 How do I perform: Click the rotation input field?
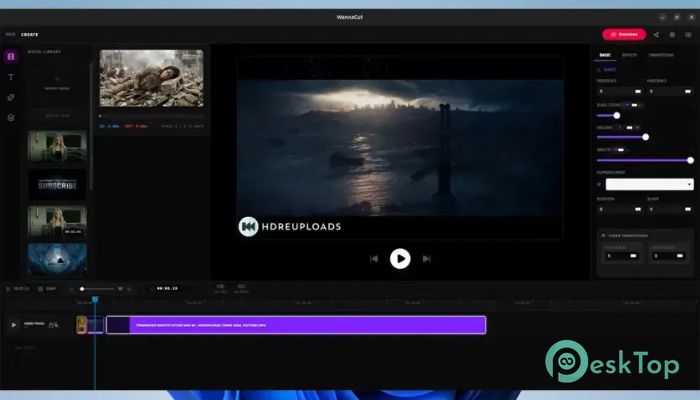620,209
